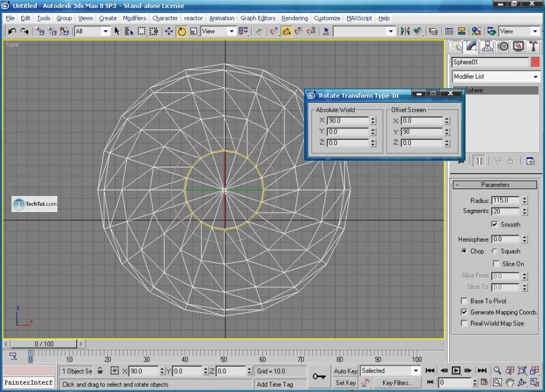Activate the Select and Scale tool
The width and height of the screenshot is (545, 392).
tap(193, 32)
